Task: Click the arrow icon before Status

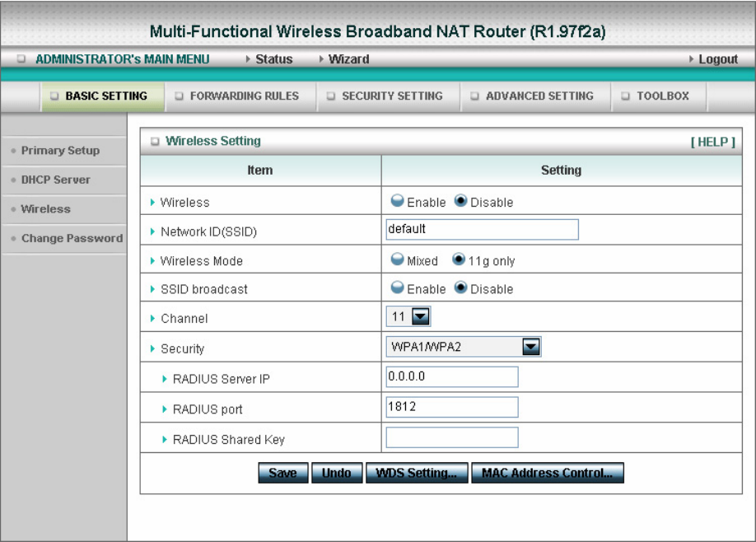Action: click(249, 59)
